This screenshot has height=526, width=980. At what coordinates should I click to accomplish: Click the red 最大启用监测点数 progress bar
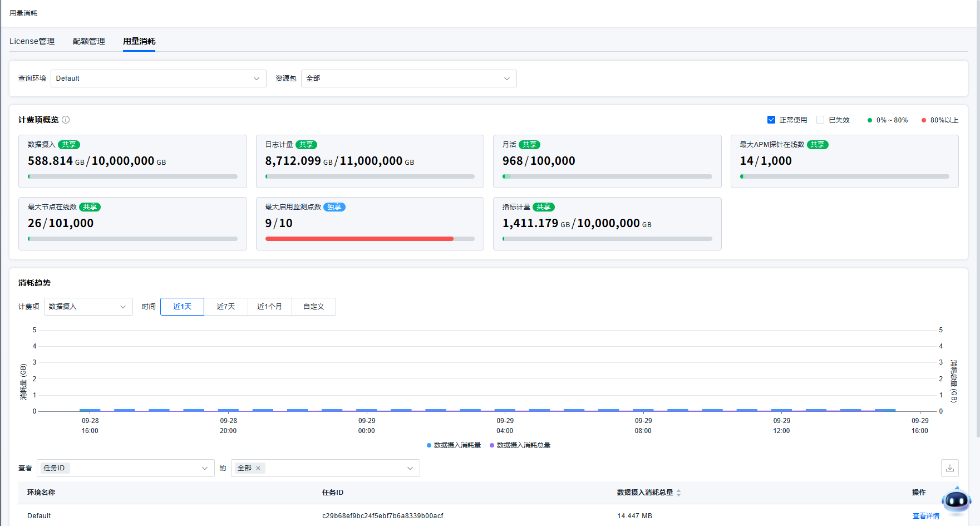pyautogui.click(x=360, y=239)
